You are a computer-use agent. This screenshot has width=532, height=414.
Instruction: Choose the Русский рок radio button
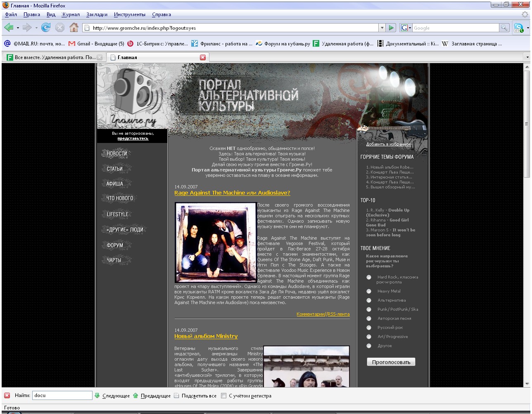369,328
